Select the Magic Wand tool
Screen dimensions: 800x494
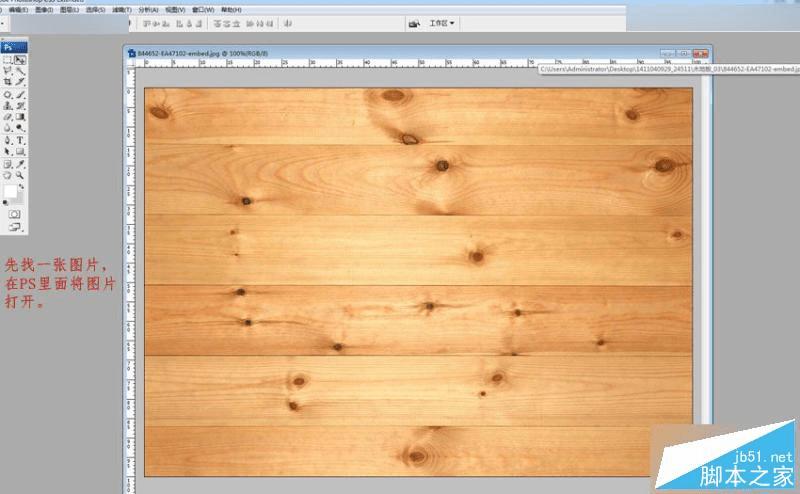tap(20, 71)
